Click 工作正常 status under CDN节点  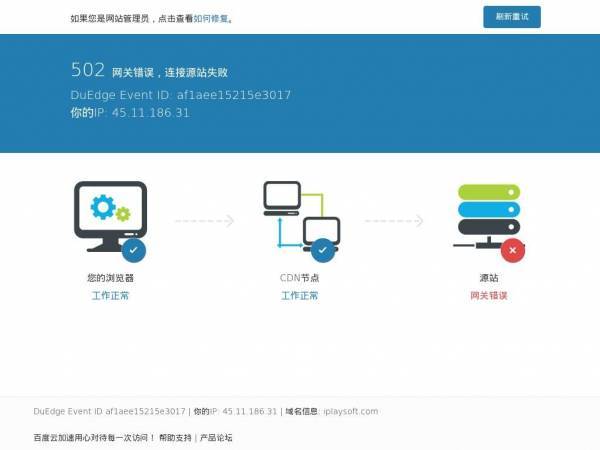coord(300,295)
